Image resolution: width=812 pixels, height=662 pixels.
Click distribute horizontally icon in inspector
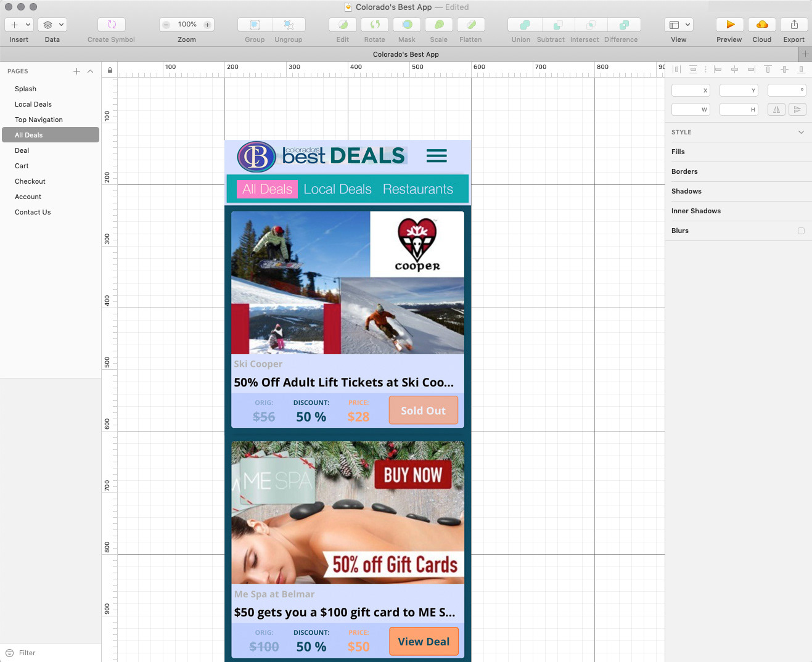tap(676, 70)
